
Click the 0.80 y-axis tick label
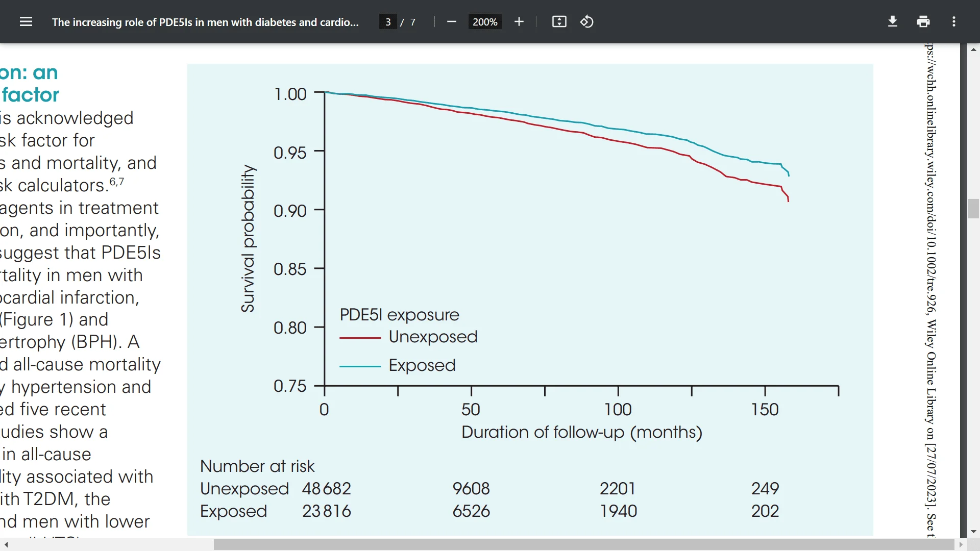point(290,328)
